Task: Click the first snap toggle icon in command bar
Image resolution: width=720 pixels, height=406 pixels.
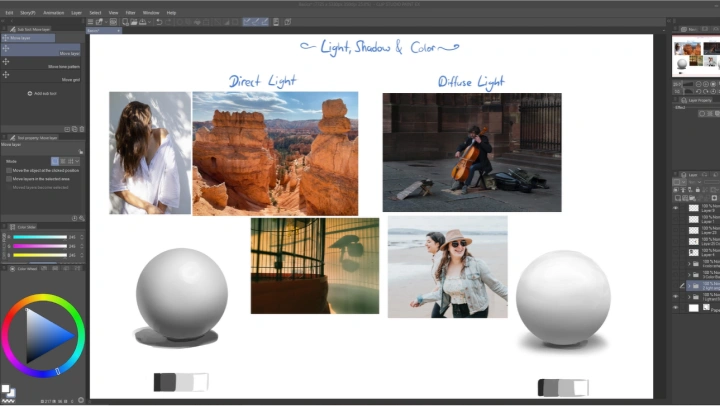Action: pos(247,22)
